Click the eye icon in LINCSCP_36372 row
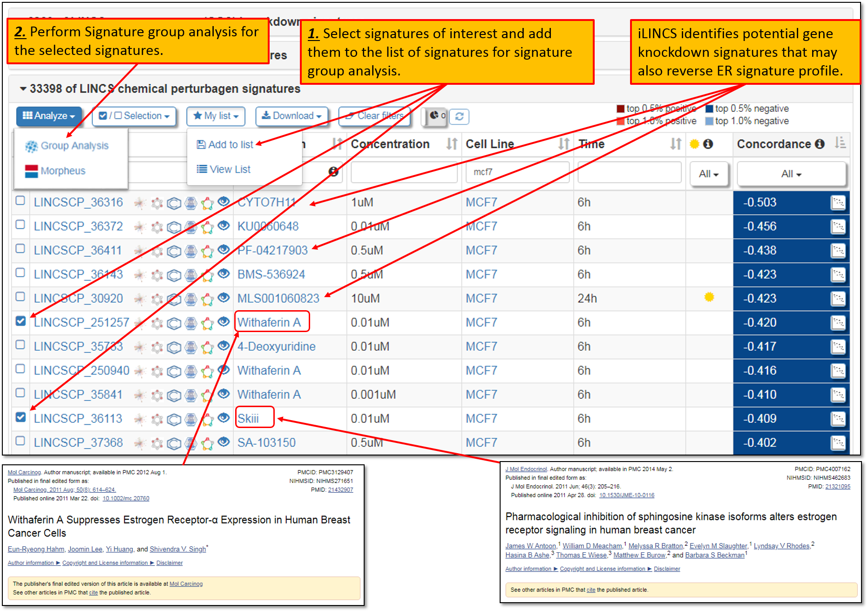The height and width of the screenshot is (612, 868). (x=224, y=226)
